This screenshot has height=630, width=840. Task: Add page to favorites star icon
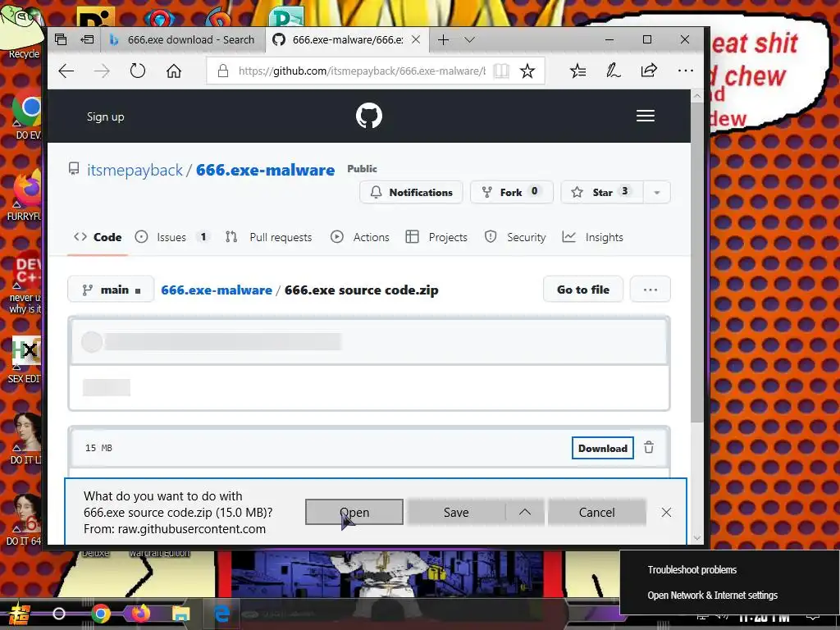point(527,71)
